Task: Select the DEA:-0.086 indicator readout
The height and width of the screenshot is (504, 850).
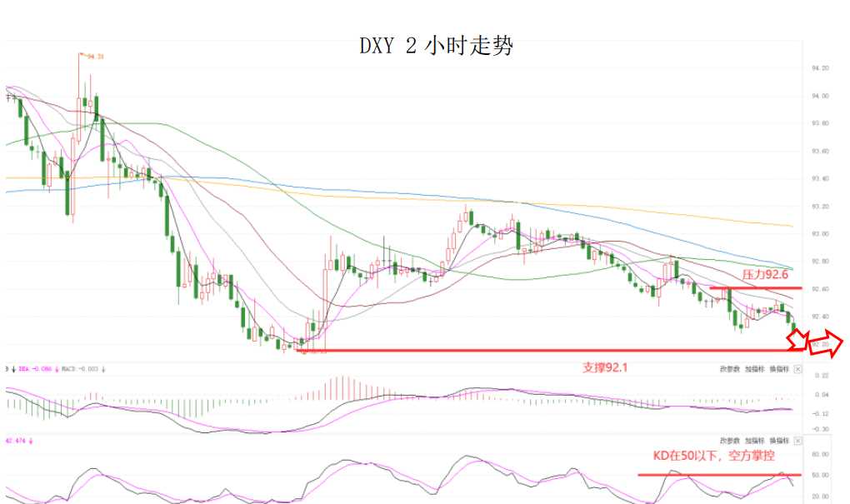Action: pyautogui.click(x=35, y=369)
